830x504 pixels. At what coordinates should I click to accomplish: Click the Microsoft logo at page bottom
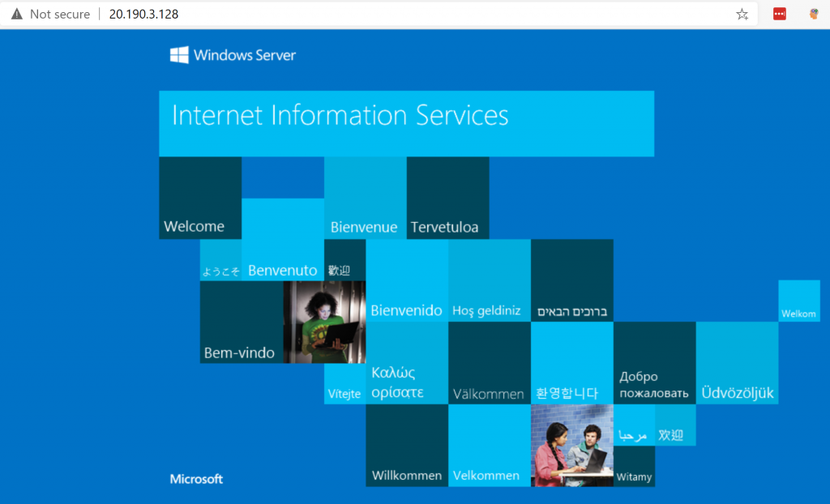pos(196,479)
